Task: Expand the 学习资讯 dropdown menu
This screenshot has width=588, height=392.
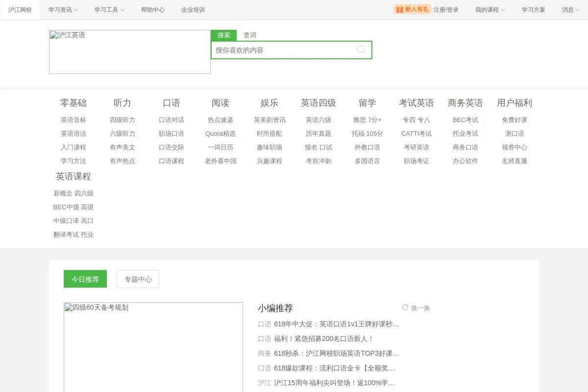Action: 63,10
